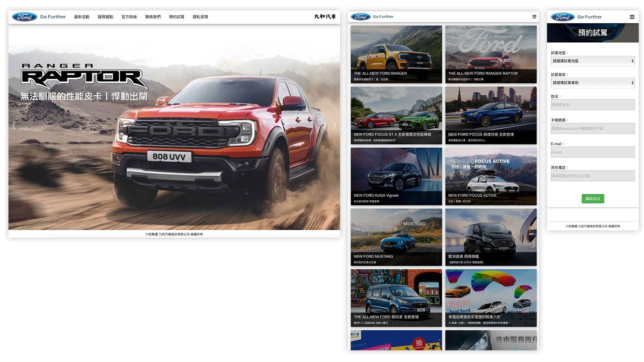
Task: Open the NEW FORD KUGA Vignale card
Action: pos(396,177)
